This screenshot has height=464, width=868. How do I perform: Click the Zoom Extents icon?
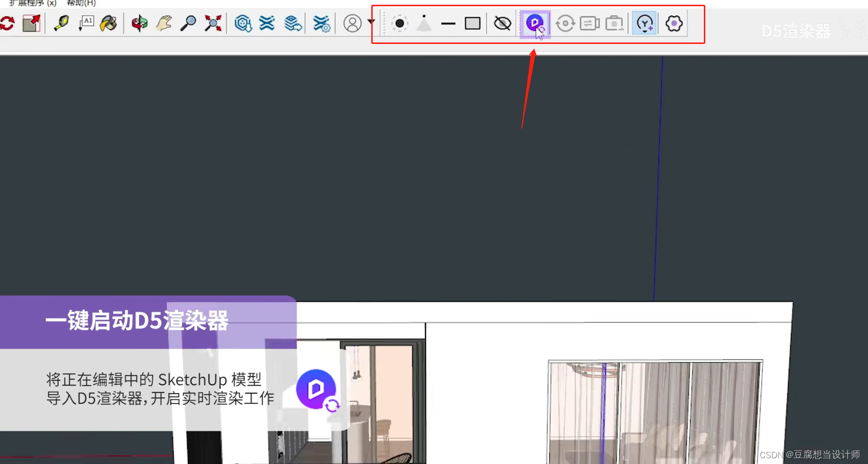(212, 23)
